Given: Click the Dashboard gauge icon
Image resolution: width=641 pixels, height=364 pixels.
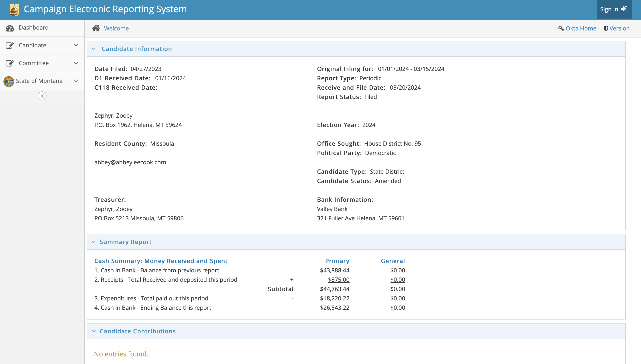Looking at the screenshot, I should click(x=10, y=28).
